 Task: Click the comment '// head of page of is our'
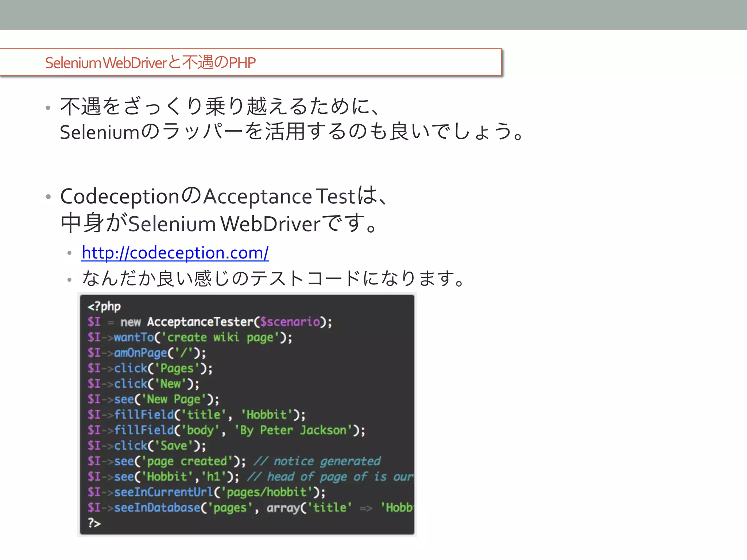click(330, 477)
